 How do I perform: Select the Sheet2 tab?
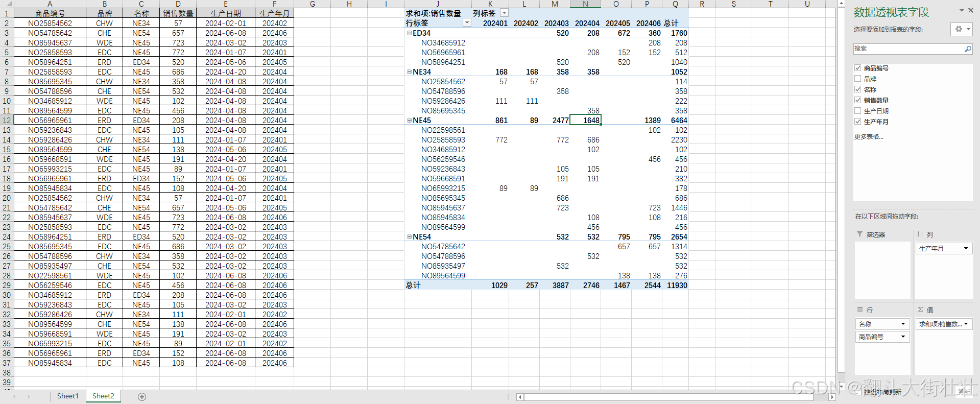(103, 396)
